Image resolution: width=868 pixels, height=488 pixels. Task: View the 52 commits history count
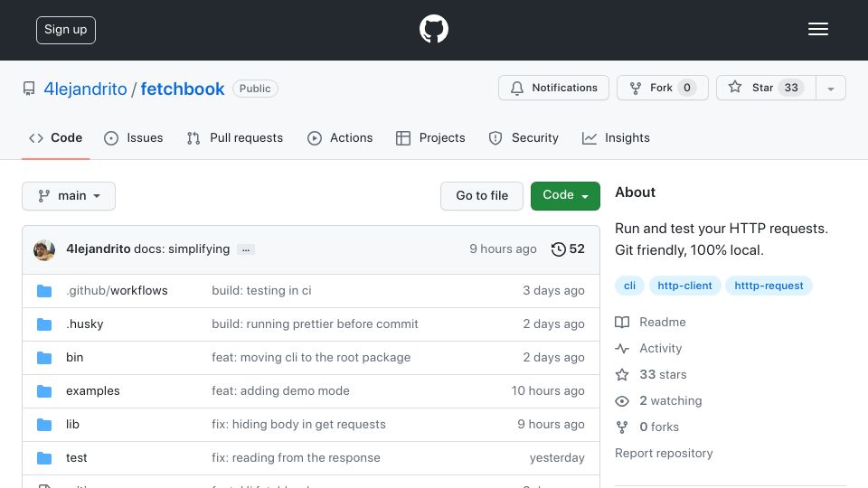coord(577,249)
